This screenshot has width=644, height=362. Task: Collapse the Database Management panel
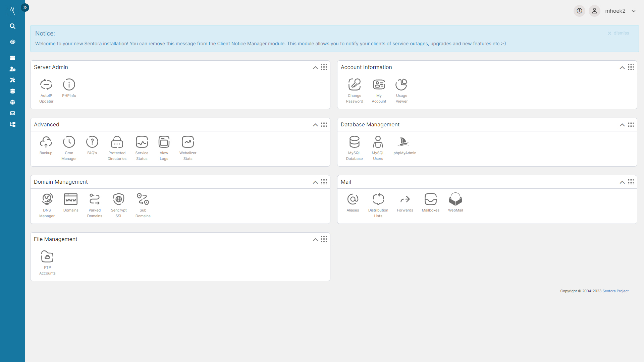622,125
